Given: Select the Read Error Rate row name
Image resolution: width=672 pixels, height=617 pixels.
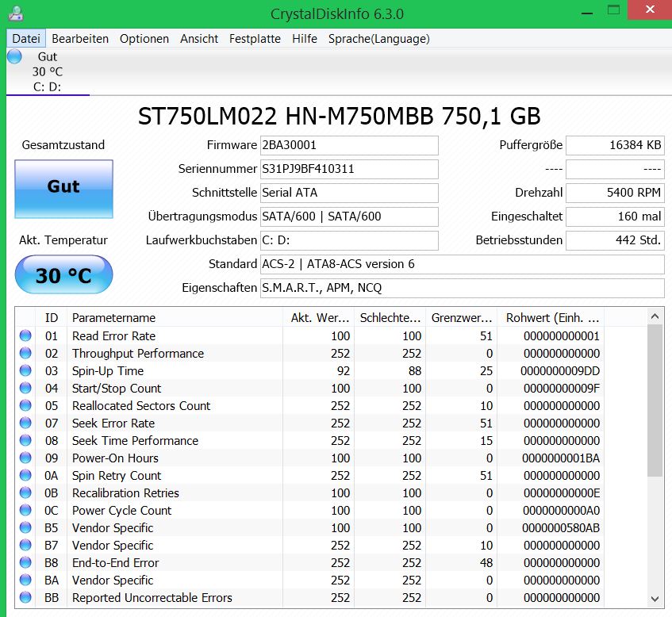Looking at the screenshot, I should pos(113,336).
